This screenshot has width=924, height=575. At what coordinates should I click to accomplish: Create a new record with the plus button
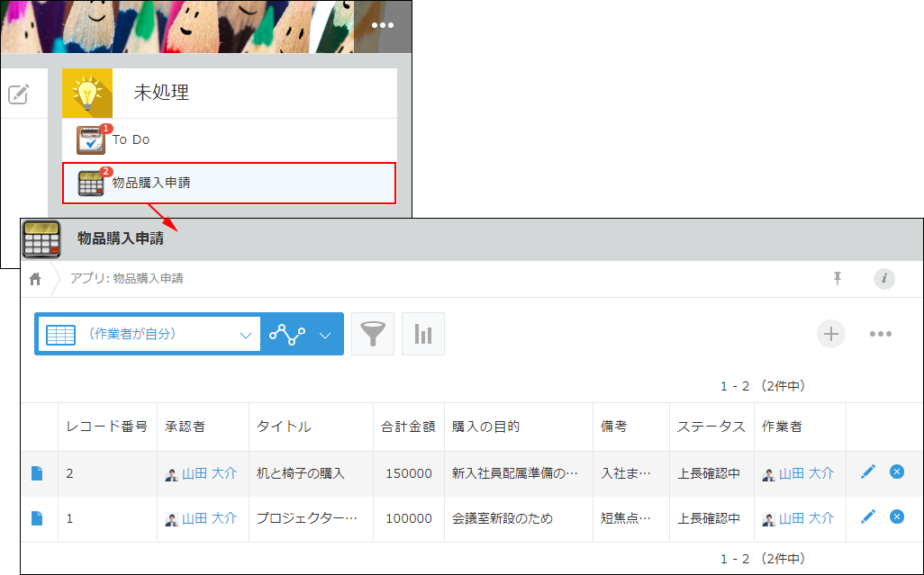pyautogui.click(x=830, y=333)
